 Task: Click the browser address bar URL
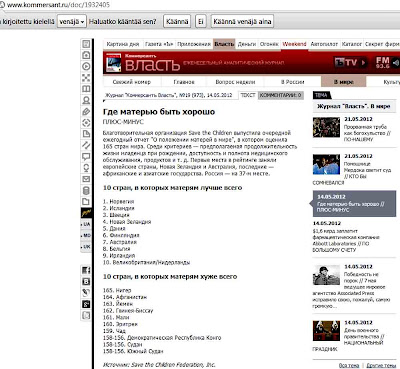(x=58, y=5)
